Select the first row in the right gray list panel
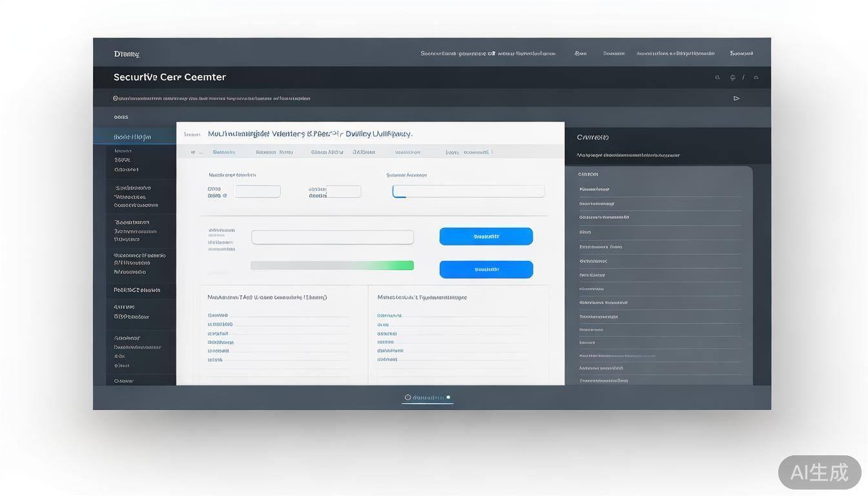Viewport: 868px width, 496px height. (659, 189)
